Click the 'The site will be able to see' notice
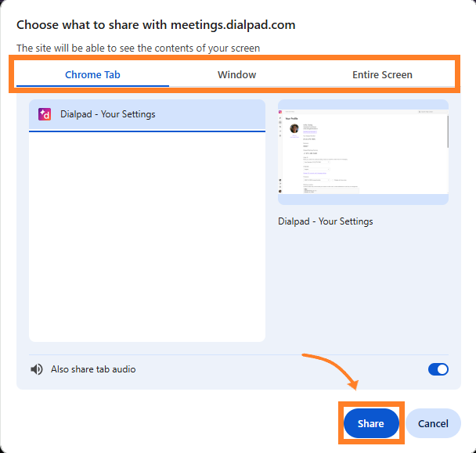 (x=138, y=49)
